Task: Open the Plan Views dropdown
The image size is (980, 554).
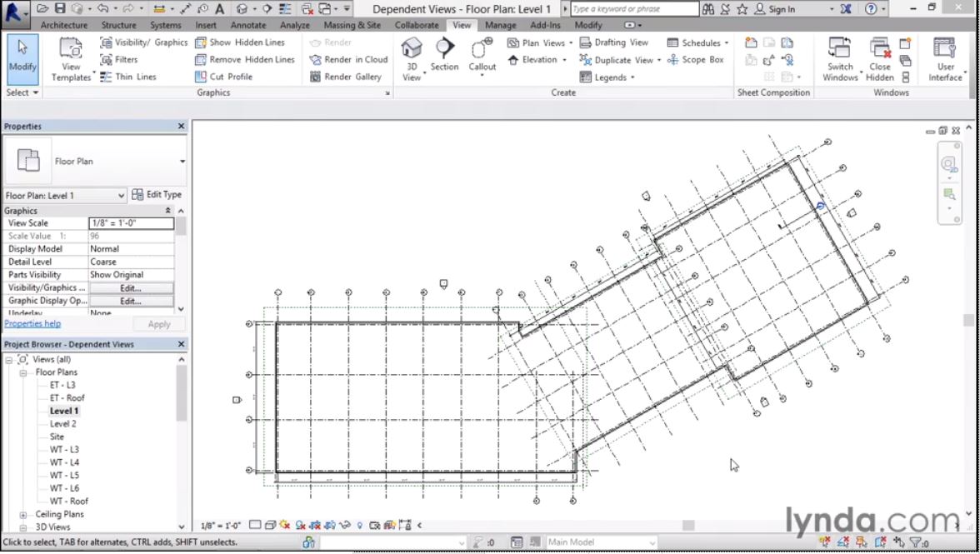Action: [x=540, y=42]
